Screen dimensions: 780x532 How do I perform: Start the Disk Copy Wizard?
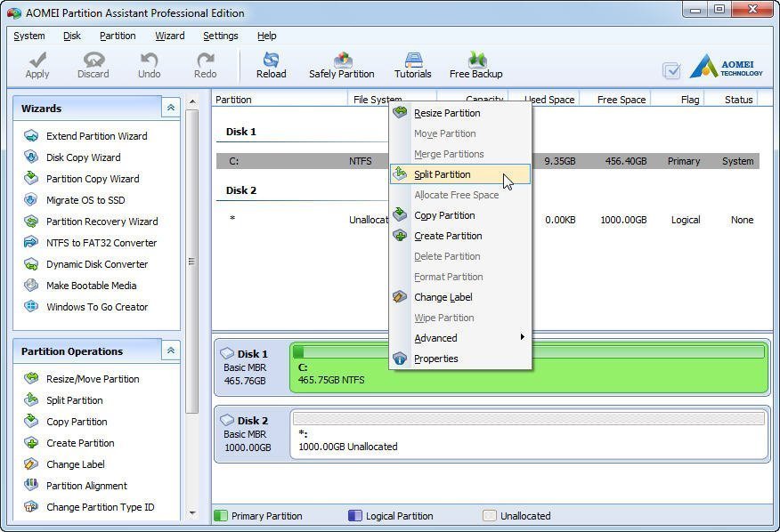click(x=83, y=157)
